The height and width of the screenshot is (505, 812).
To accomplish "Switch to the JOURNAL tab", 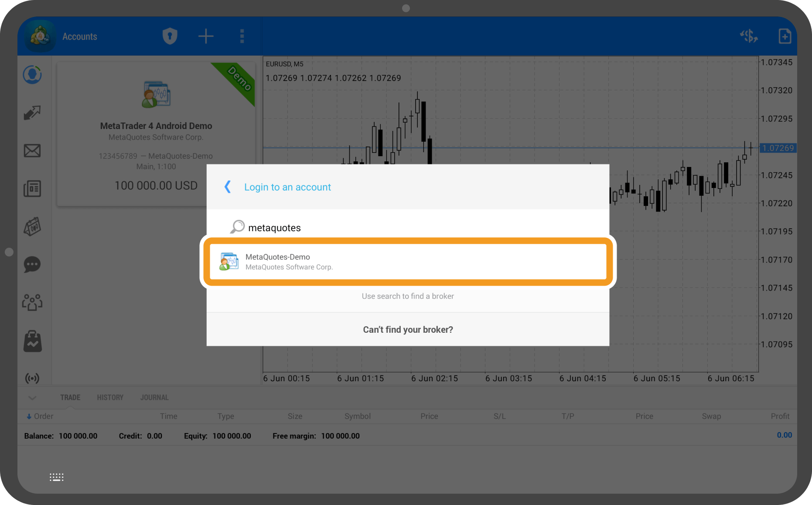I will (154, 397).
